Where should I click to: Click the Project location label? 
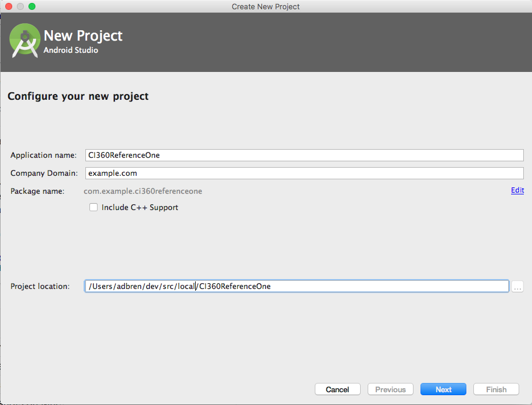click(41, 286)
